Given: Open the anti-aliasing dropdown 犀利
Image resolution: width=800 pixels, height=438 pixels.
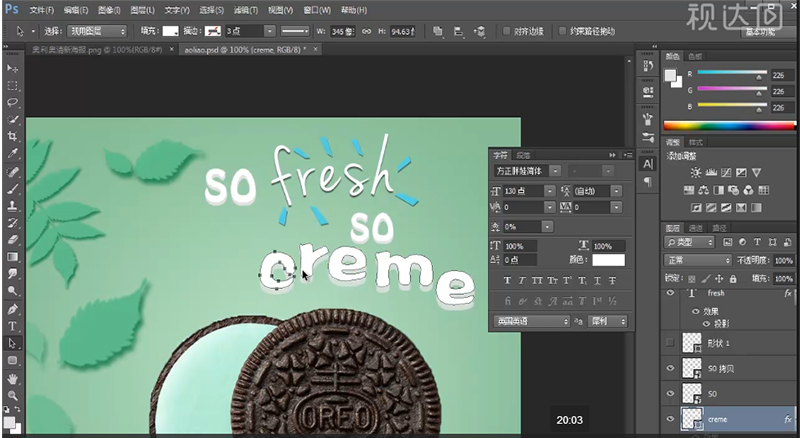Looking at the screenshot, I should click(x=607, y=321).
